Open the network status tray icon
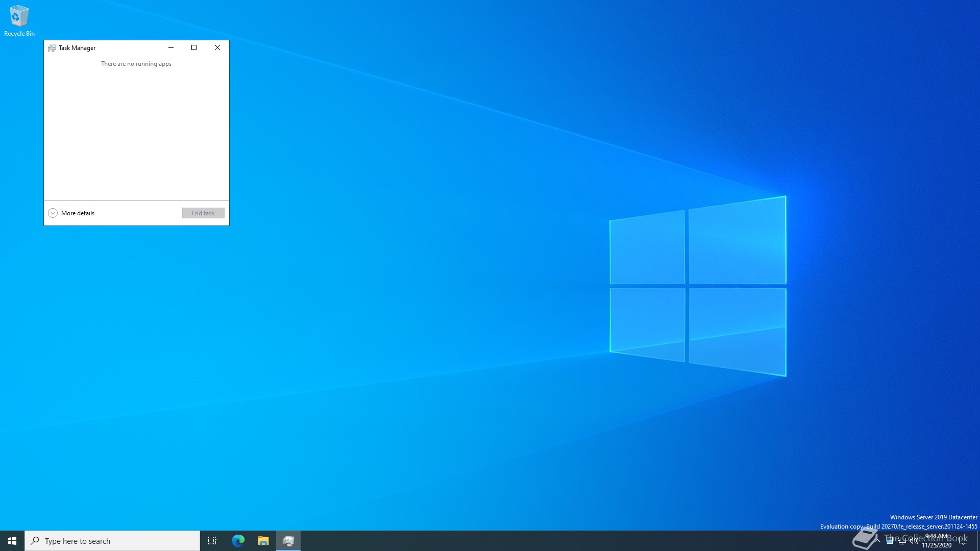 (x=902, y=541)
